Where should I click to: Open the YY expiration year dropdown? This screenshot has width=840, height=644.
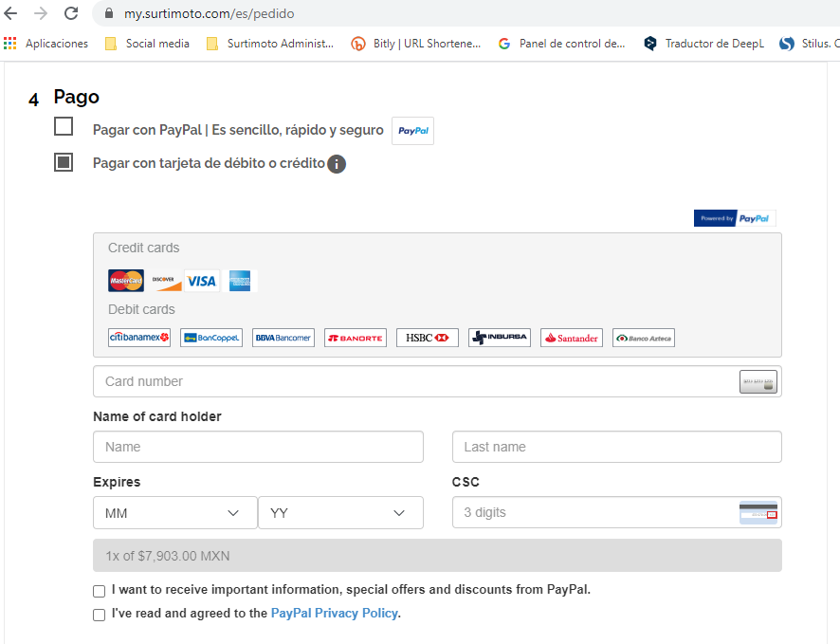[340, 513]
